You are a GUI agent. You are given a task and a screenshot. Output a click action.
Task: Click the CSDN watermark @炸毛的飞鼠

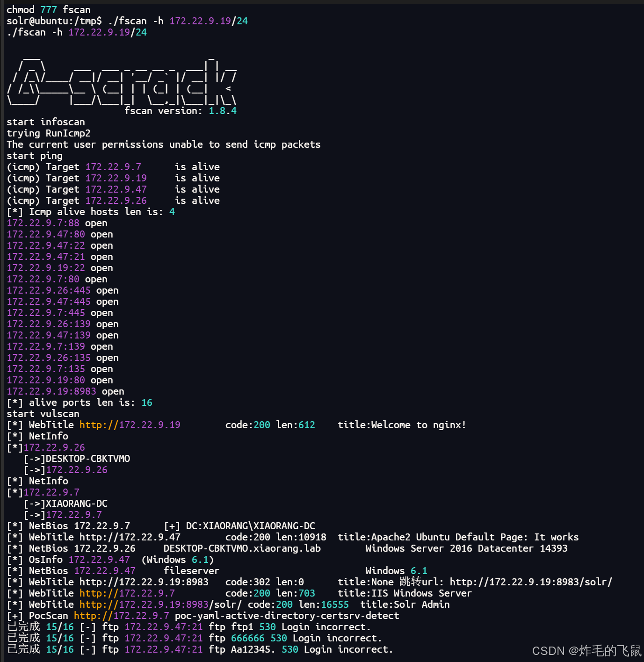click(586, 650)
